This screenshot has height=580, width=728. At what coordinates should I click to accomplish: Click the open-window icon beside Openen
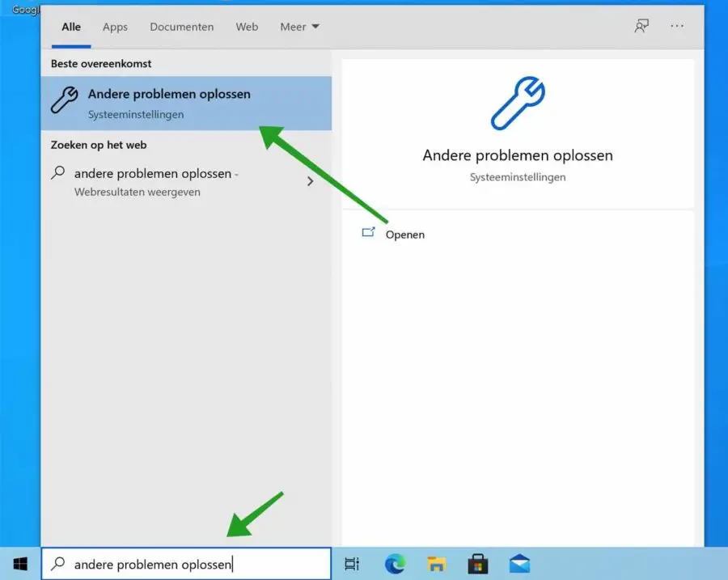coord(368,232)
